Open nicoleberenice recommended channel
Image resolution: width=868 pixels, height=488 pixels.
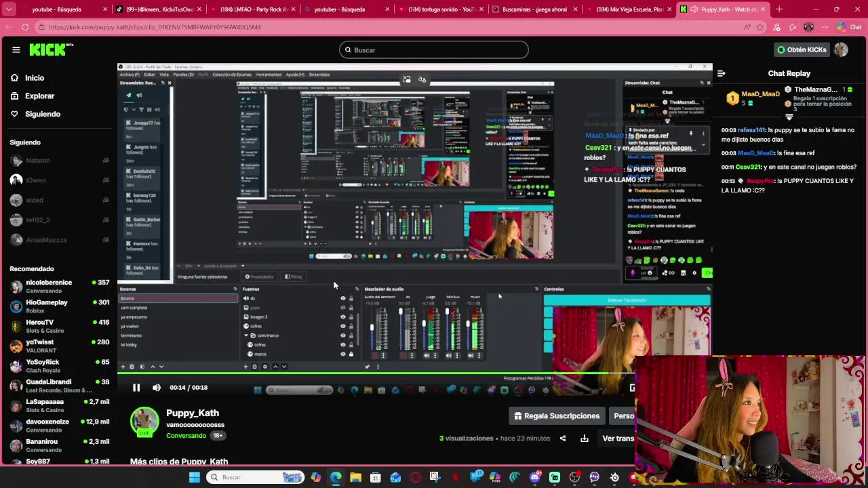60,286
